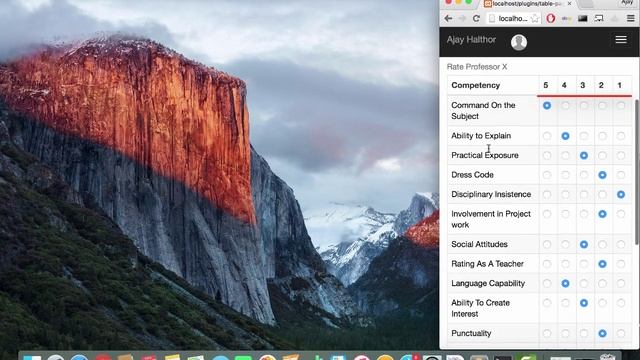Screen dimensions: 640x360
Task: Select rating 5 for Ability to Explain
Action: (547, 136)
